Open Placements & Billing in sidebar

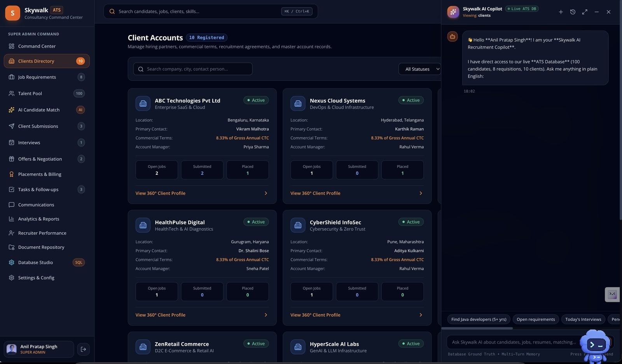pyautogui.click(x=47, y=174)
